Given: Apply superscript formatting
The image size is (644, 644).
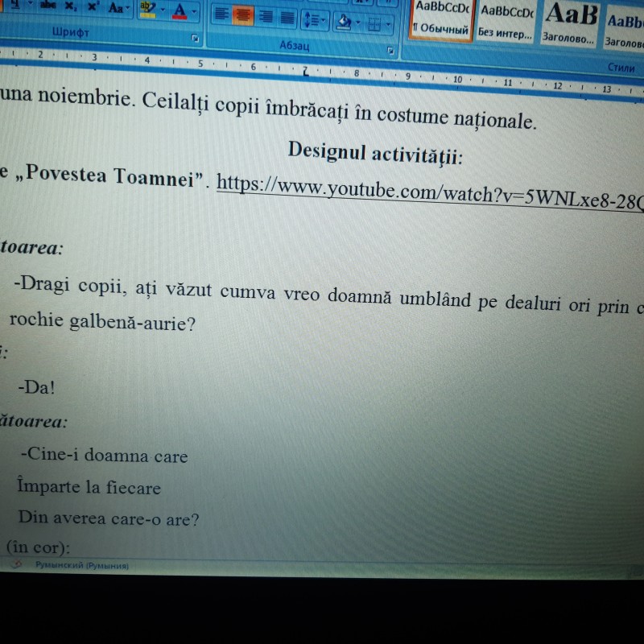Looking at the screenshot, I should tap(93, 6).
